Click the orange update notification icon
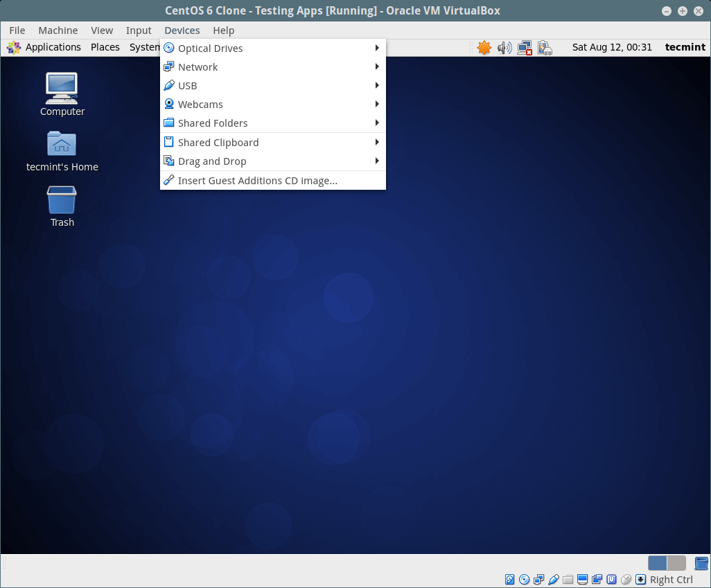The image size is (711, 588). 484,48
